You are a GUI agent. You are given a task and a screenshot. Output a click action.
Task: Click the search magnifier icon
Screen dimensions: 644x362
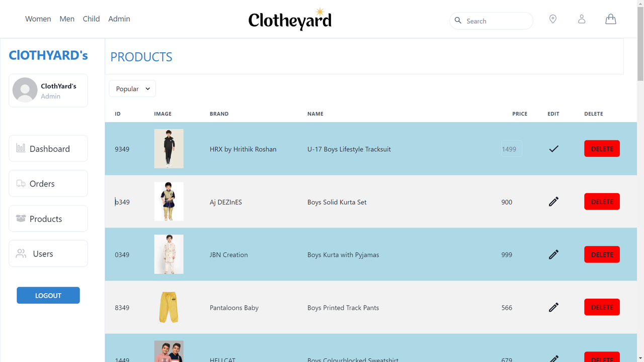click(x=458, y=21)
